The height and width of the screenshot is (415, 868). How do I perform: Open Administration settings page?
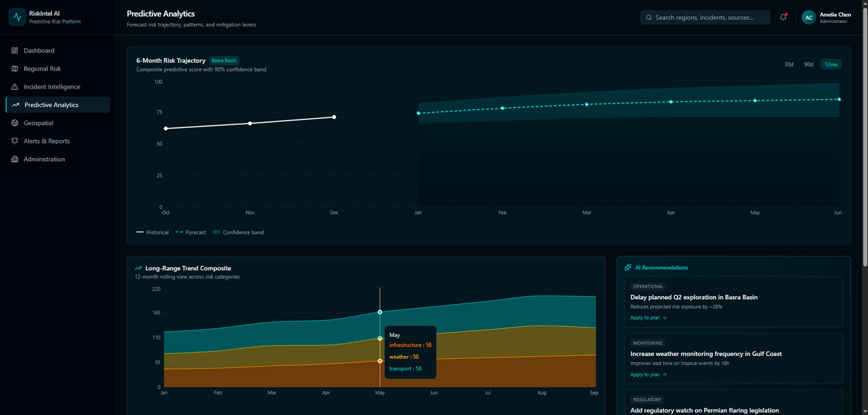point(58,159)
